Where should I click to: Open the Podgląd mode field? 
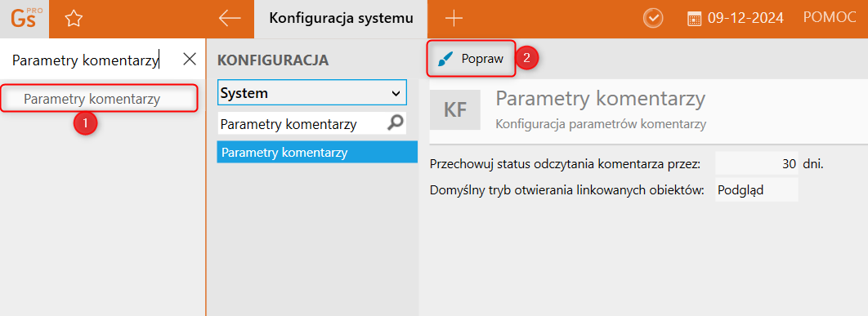coord(756,189)
